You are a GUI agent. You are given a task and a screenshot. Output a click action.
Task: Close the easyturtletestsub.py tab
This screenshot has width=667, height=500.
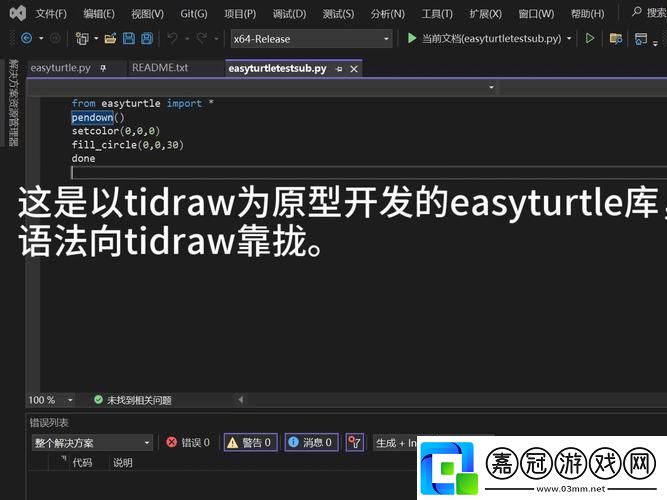pyautogui.click(x=354, y=69)
